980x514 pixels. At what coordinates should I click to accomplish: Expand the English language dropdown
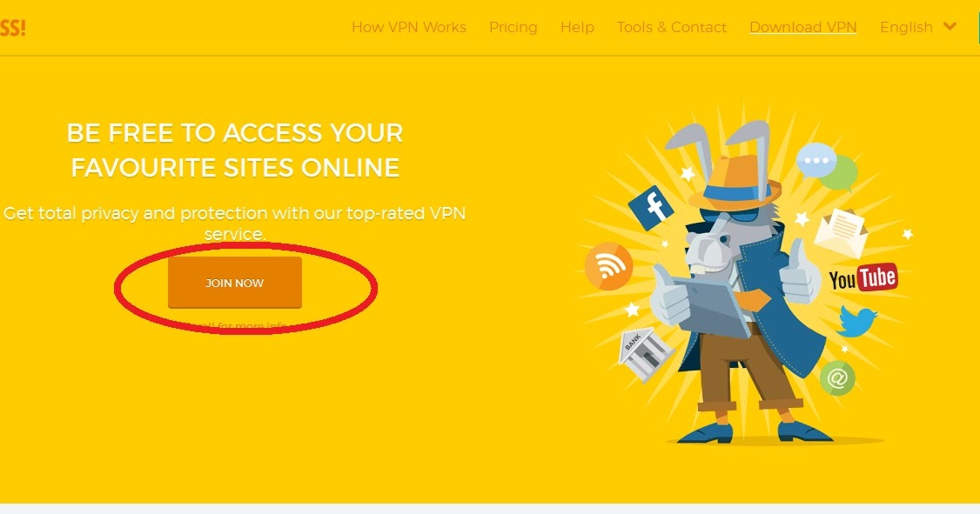pyautogui.click(x=918, y=28)
